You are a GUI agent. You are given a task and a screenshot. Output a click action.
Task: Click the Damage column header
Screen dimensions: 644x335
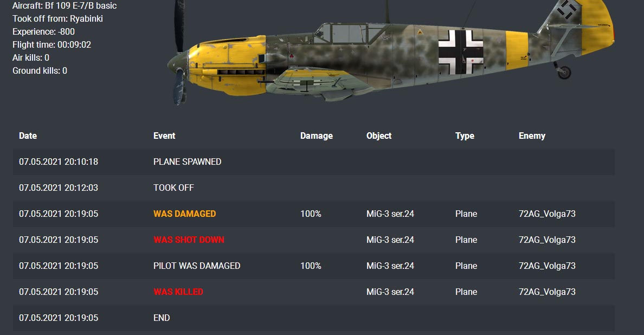pyautogui.click(x=317, y=136)
